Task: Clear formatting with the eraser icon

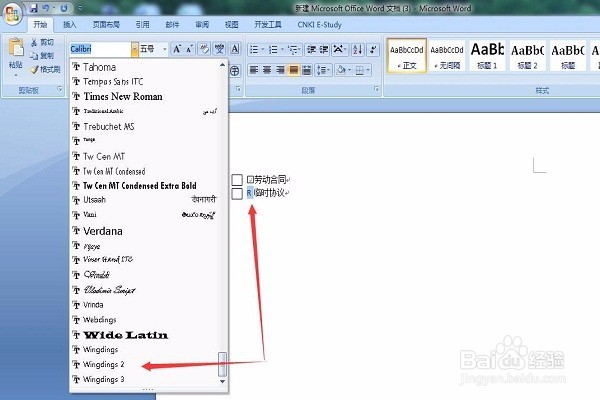Action: coord(205,49)
